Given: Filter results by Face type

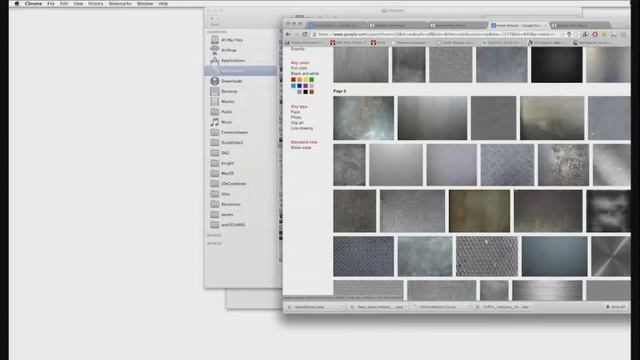Looking at the screenshot, I should tap(296, 112).
